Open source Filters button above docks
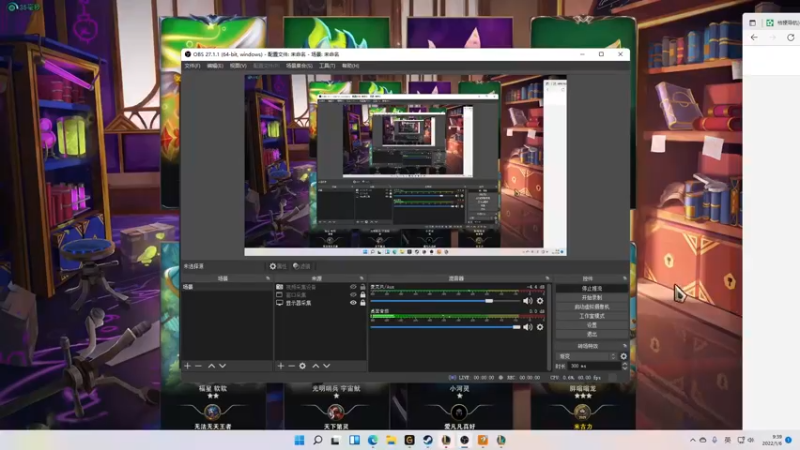800x450 pixels. 302,266
